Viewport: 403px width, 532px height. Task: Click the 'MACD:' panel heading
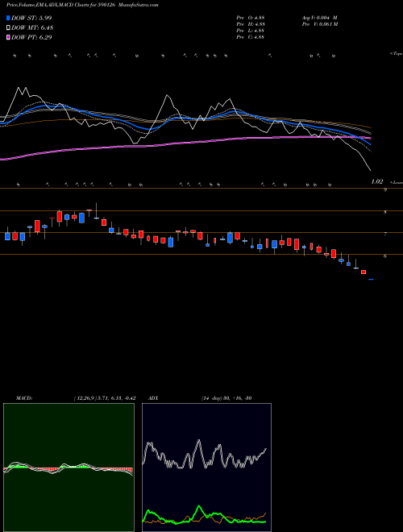click(24, 398)
